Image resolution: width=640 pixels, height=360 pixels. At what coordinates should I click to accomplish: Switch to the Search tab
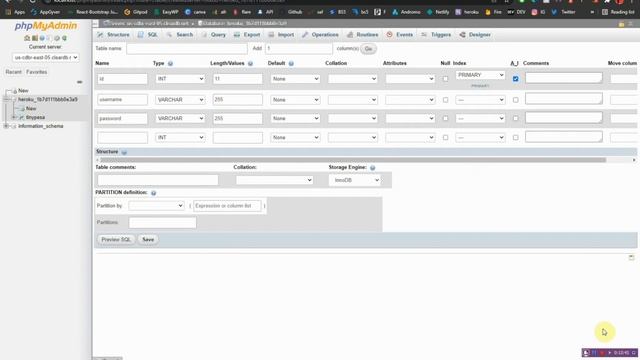click(180, 35)
